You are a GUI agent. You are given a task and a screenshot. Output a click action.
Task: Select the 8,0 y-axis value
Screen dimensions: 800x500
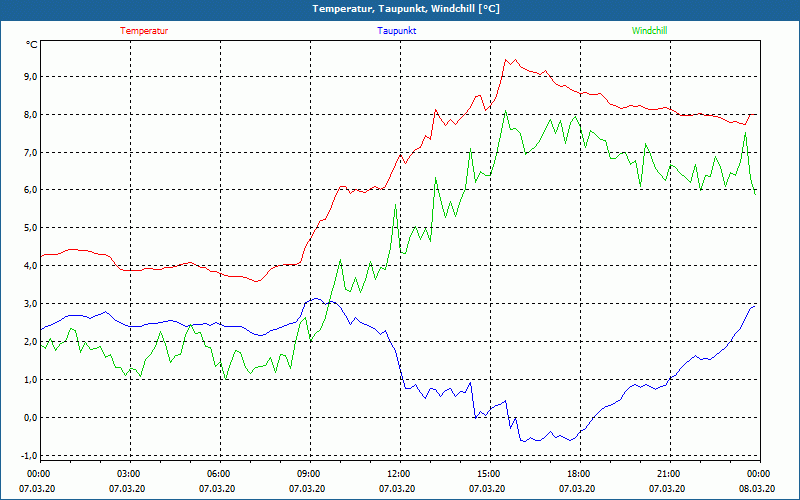(31, 115)
